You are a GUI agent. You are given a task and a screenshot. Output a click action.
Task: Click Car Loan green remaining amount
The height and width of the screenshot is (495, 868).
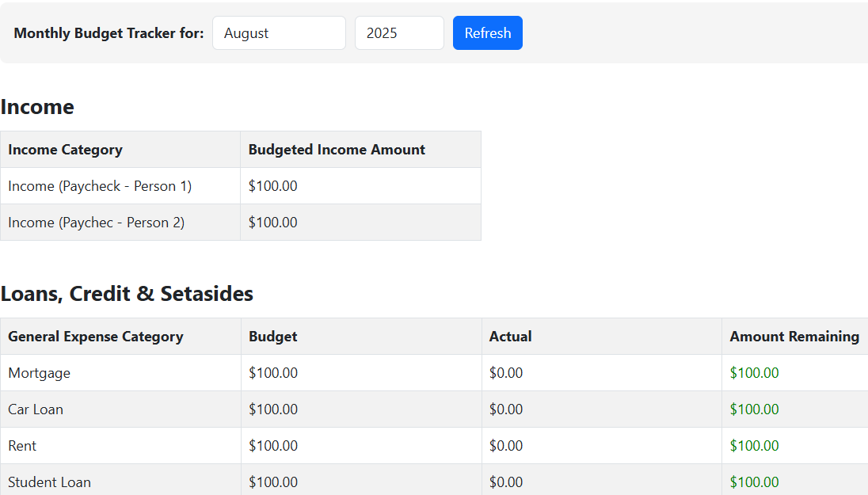(754, 409)
